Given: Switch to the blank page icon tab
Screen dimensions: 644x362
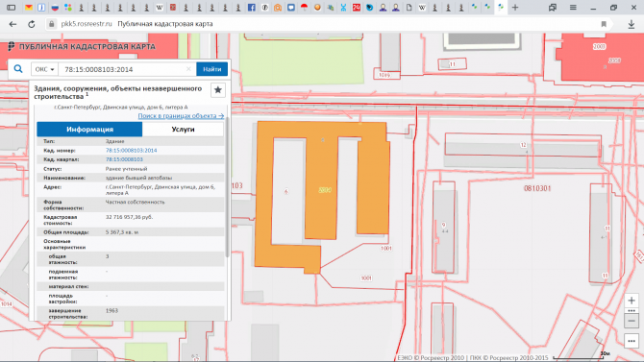Looking at the screenshot, I should point(409,8).
